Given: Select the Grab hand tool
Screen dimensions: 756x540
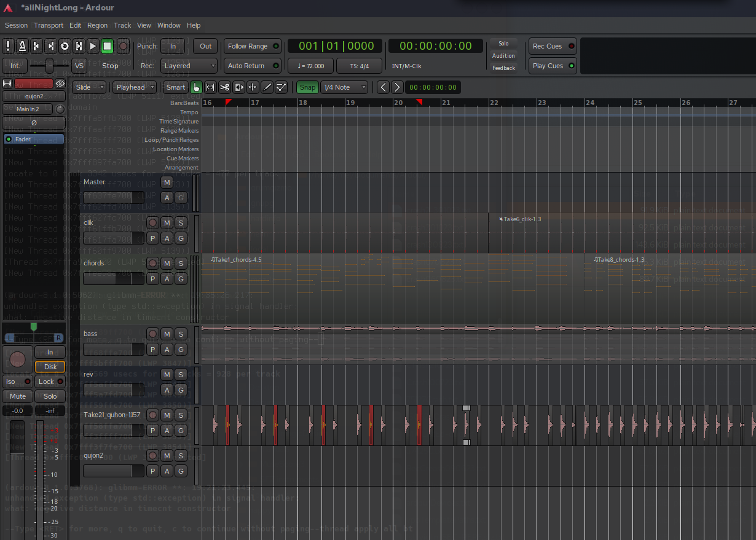Looking at the screenshot, I should coord(196,87).
